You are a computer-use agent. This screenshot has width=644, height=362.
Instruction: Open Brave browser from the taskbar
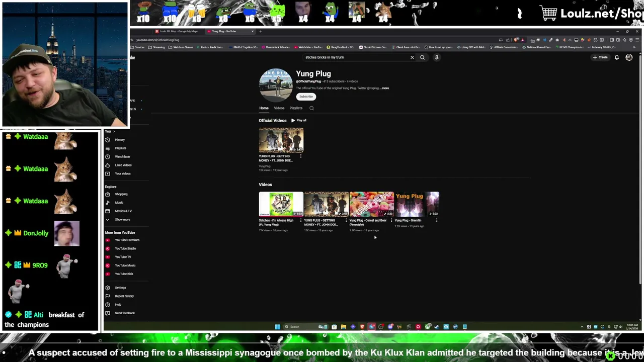coord(362,327)
